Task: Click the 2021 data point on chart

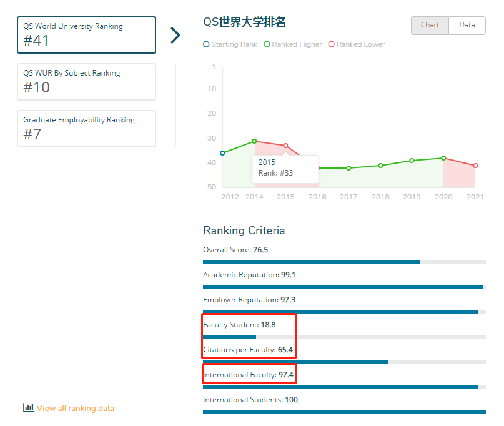Action: coord(475,166)
